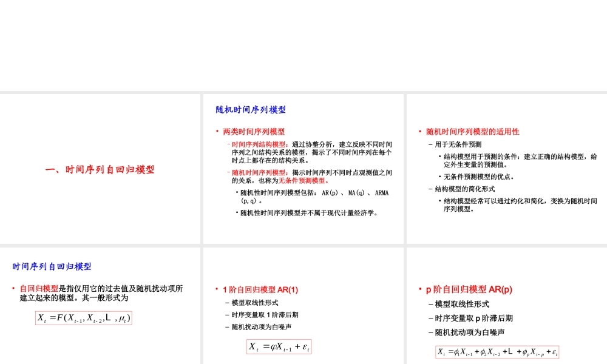Click the boxed AR(p) formula on bottom-right slide
Image resolution: width=607 pixels, height=364 pixels.
pos(498,351)
